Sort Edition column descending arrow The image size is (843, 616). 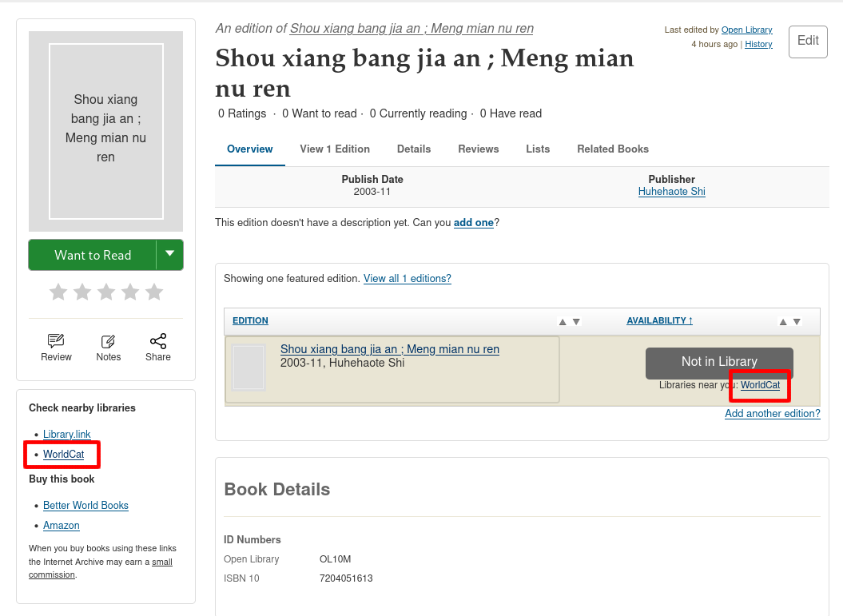coord(576,321)
